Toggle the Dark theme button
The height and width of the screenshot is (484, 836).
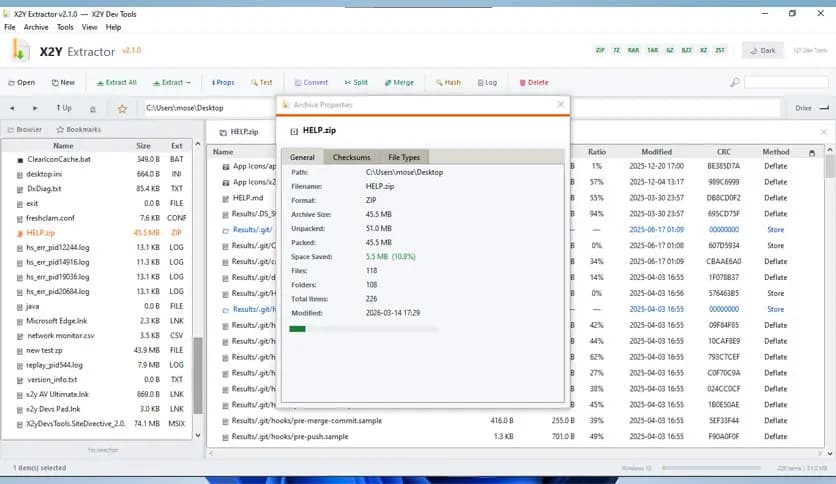tap(762, 51)
